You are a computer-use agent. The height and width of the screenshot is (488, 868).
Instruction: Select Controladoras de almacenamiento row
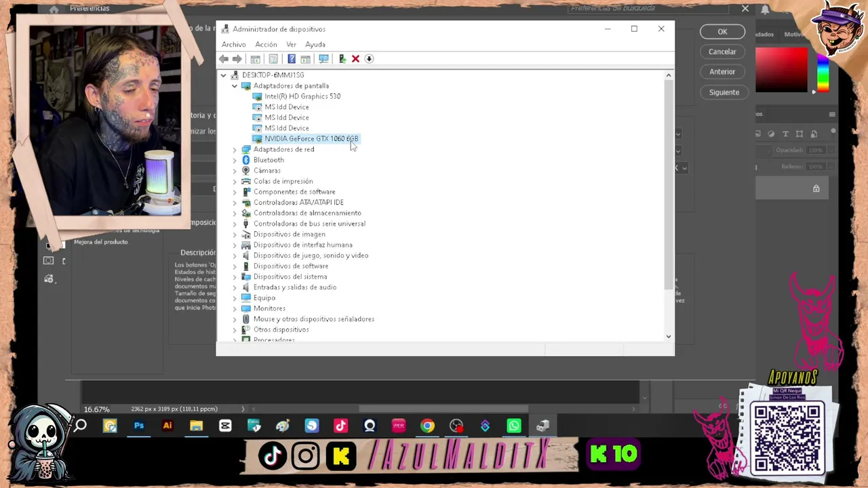(307, 213)
